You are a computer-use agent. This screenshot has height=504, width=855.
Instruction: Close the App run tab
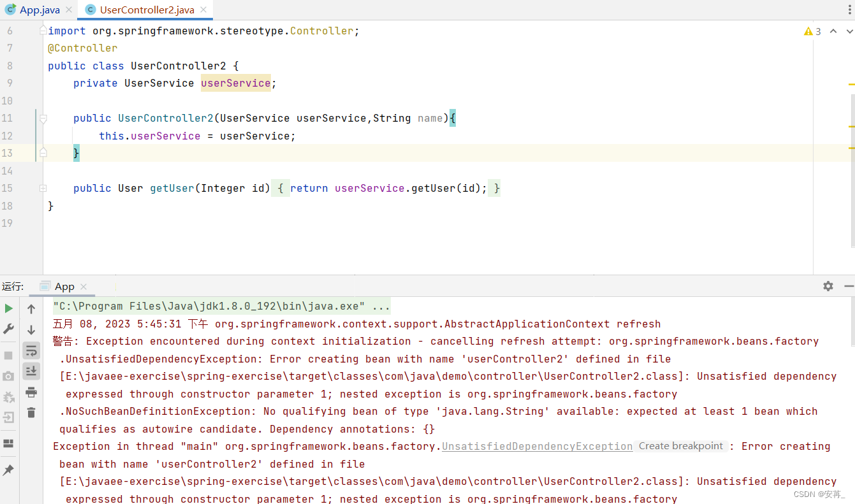(x=84, y=287)
